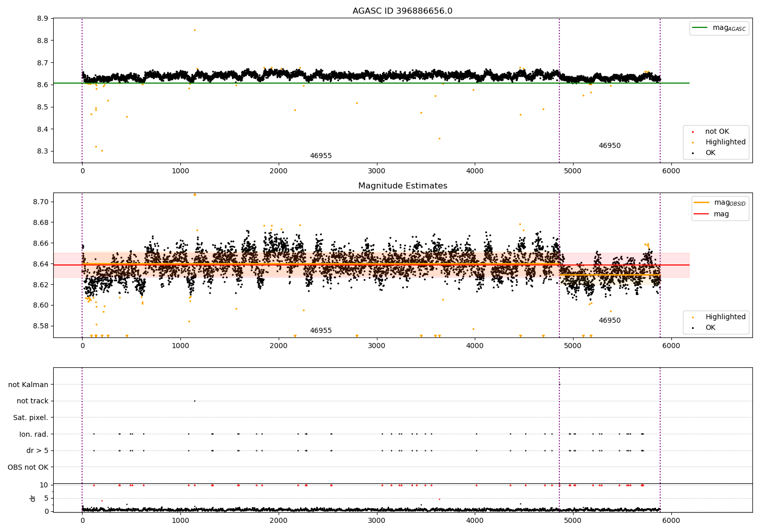Screen dimensions: 760x532
Task: Click the 3000 x-axis tick of top plot
Action: pyautogui.click(x=376, y=172)
